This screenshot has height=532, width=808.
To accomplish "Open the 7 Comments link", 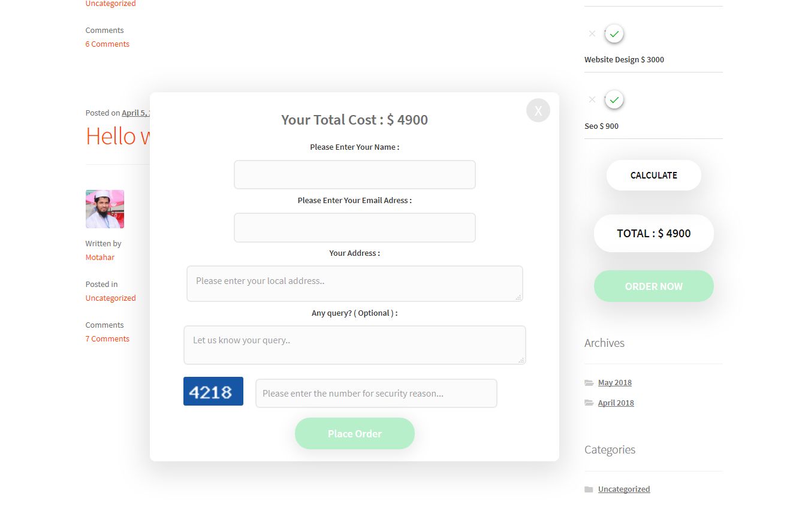I will pyautogui.click(x=107, y=339).
